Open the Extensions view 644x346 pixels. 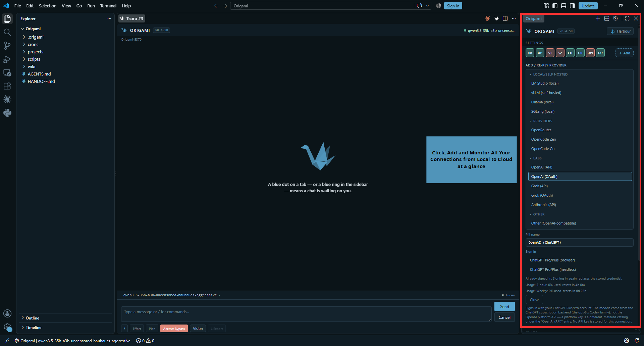7,86
